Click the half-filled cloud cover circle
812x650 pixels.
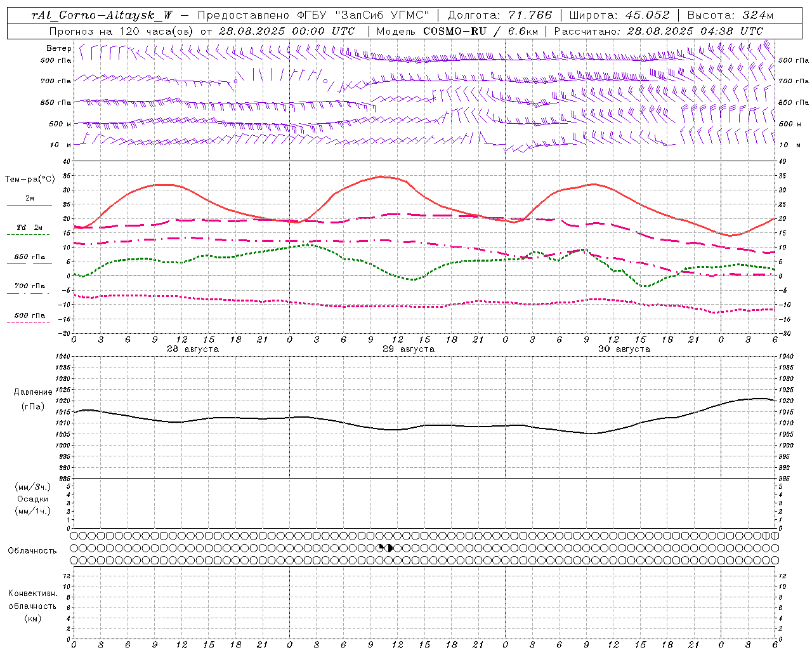pos(389,548)
